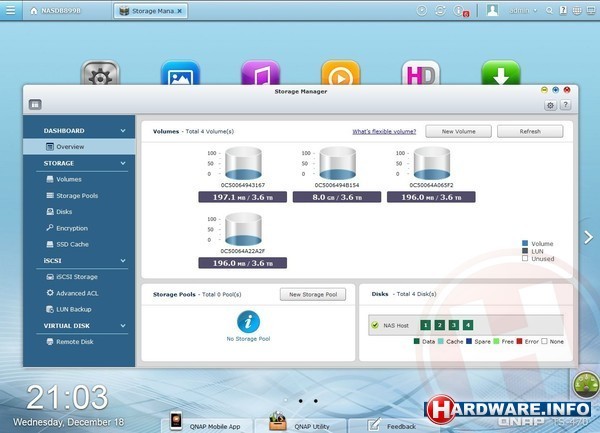Open Storage Manager help button
600x433 pixels.
[x=566, y=105]
